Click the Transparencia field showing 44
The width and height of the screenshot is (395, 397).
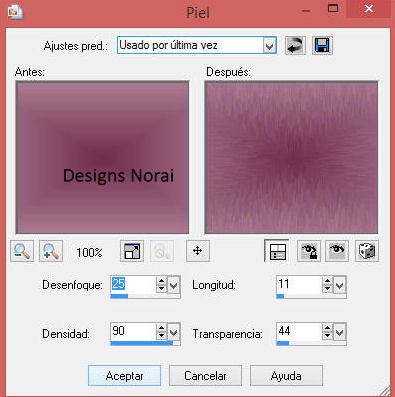pyautogui.click(x=299, y=331)
